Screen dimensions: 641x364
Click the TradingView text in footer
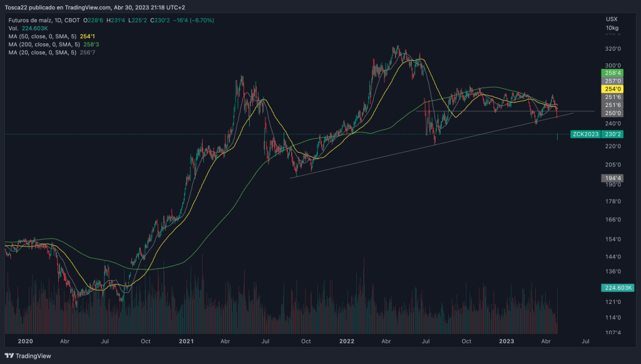pos(33,356)
